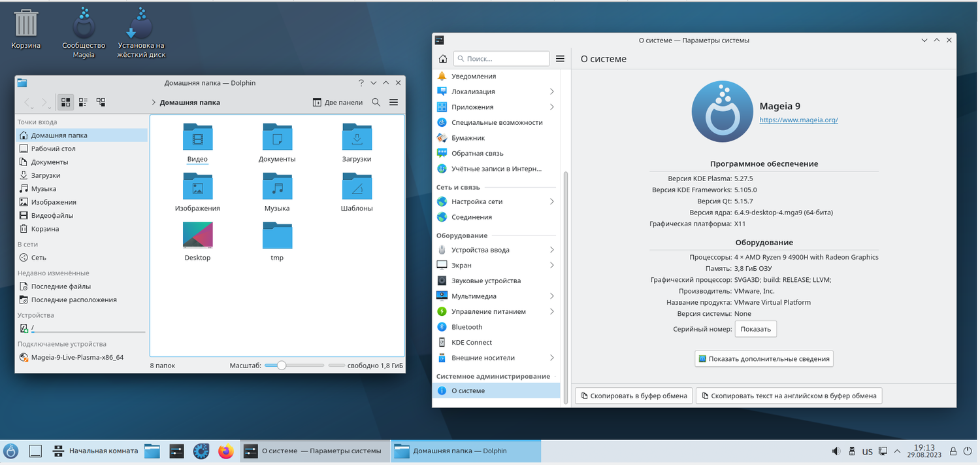Click Показать дополнительные сведения button
The width and height of the screenshot is (980, 465).
click(x=764, y=358)
